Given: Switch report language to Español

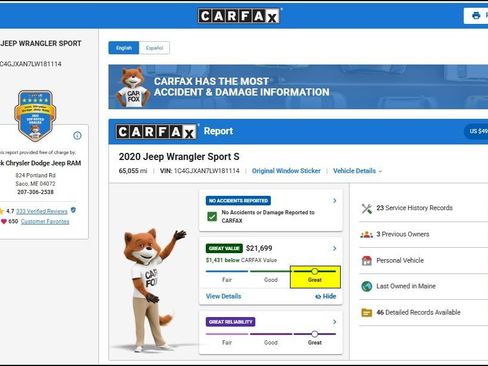Looking at the screenshot, I should [154, 48].
